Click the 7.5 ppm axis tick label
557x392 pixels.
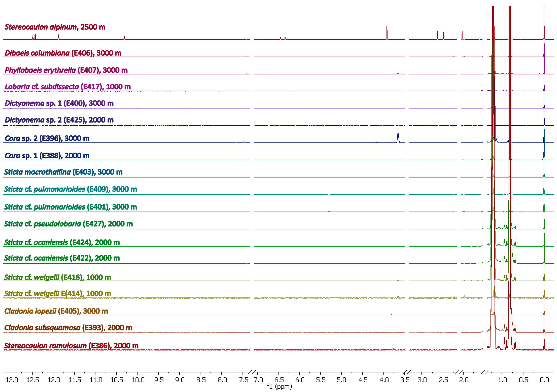point(244,380)
